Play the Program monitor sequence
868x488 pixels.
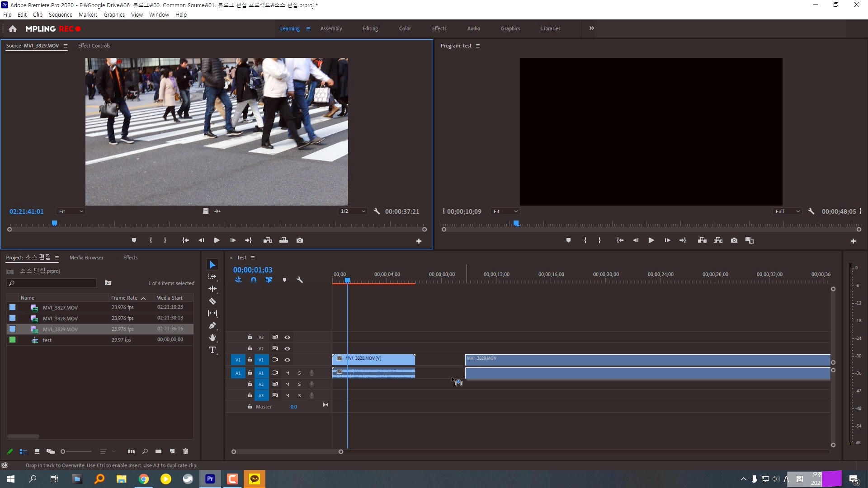point(651,240)
